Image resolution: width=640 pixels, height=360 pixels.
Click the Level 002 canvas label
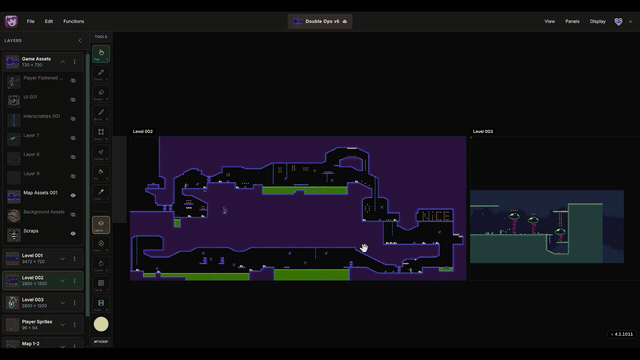point(142,131)
